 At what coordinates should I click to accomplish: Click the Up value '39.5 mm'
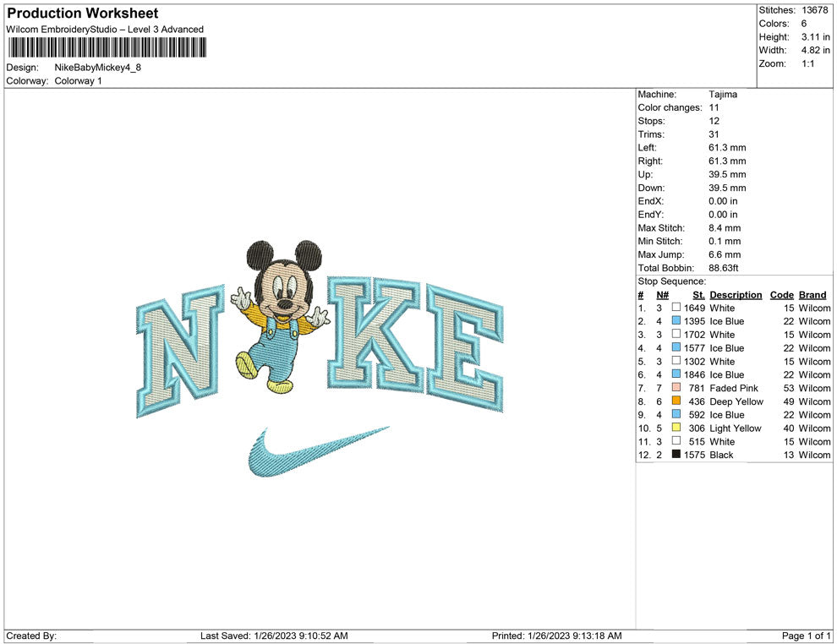[727, 174]
